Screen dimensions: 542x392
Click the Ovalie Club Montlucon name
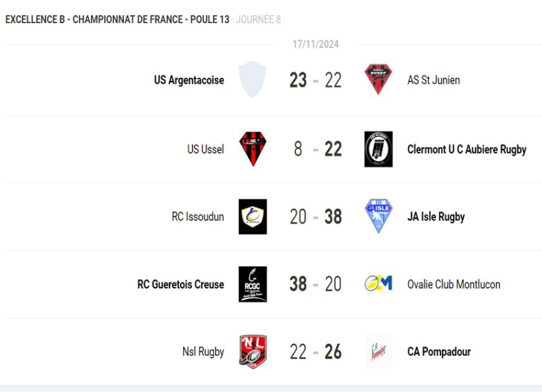pyautogui.click(x=454, y=284)
